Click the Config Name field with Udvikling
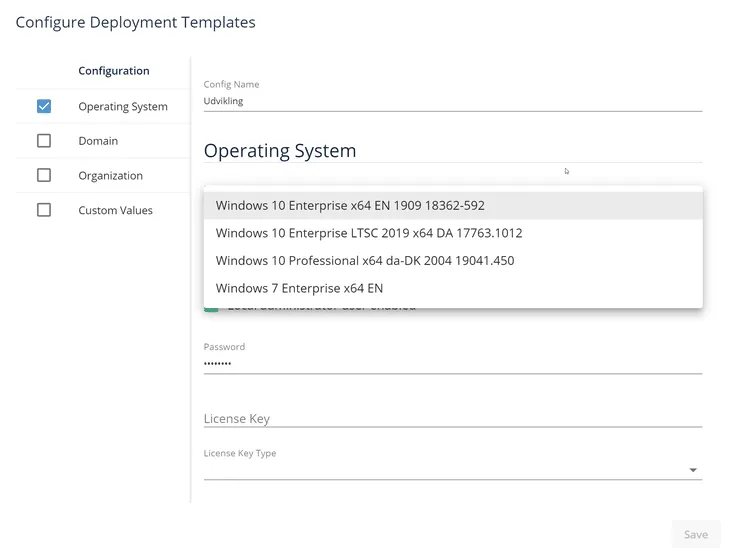 click(x=453, y=101)
